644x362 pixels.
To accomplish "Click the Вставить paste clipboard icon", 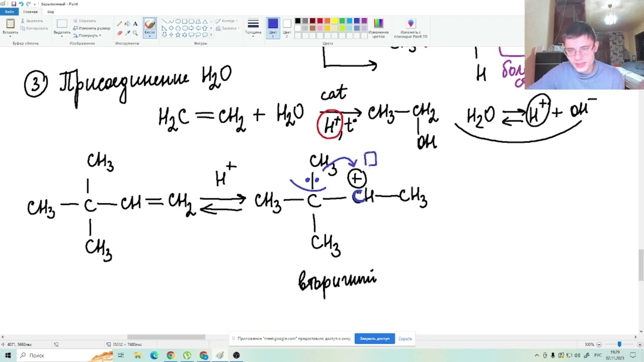I will 10,24.
